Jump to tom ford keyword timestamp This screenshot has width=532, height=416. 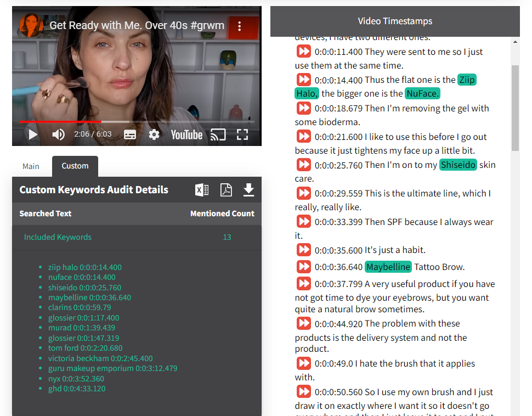click(x=85, y=348)
